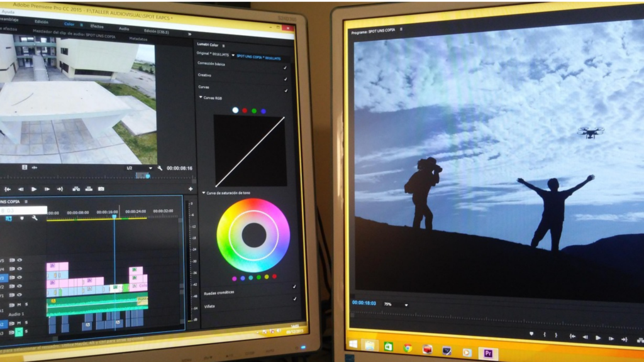Click the Mark In brace icon on Program monitor
Viewport: 644px width, 362px height.
[545, 333]
